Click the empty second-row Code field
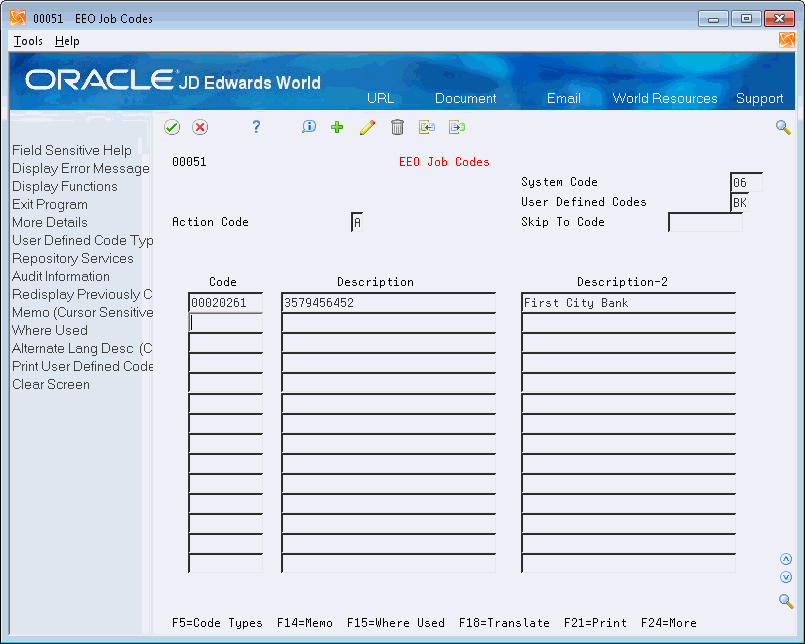The image size is (805, 644). pos(225,323)
